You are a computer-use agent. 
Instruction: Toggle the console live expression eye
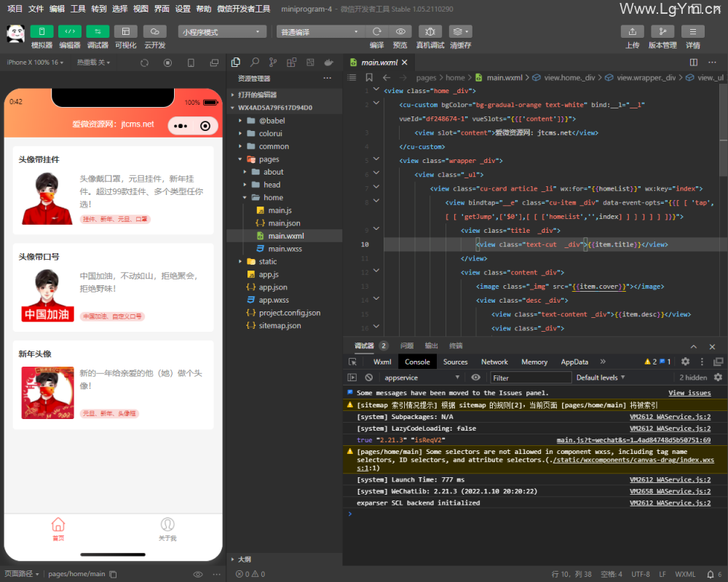click(476, 378)
